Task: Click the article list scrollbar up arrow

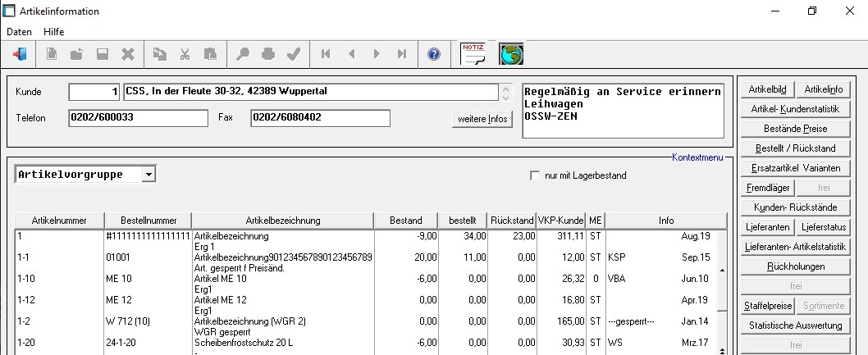Action: pos(722,271)
